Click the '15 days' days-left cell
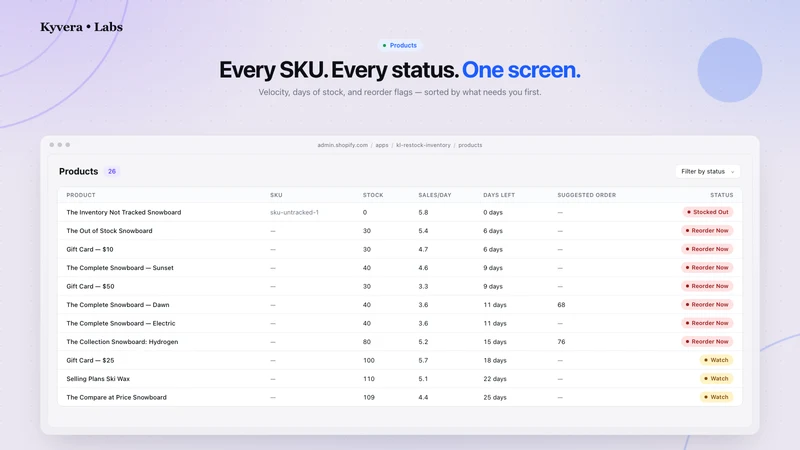Viewport: 800px width, 450px height. pos(495,342)
